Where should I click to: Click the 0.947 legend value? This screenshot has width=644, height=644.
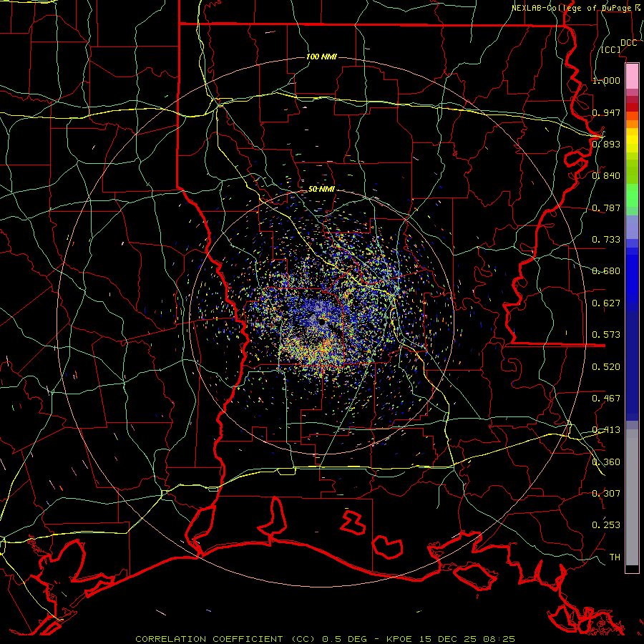[x=606, y=112]
